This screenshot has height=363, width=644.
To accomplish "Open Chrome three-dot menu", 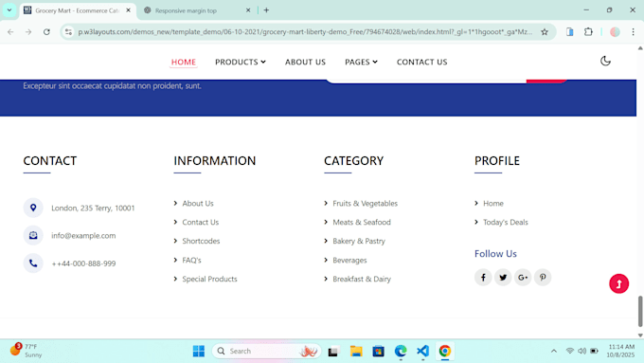I will [633, 32].
